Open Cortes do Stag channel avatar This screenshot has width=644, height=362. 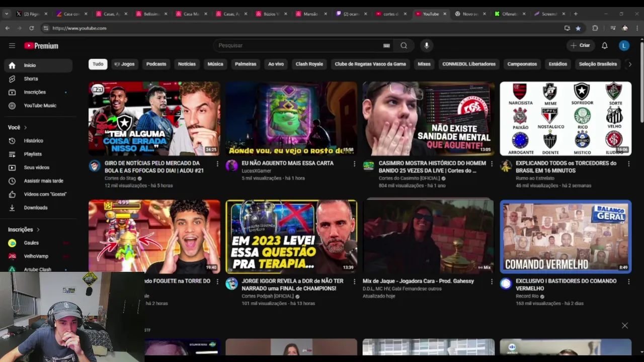pyautogui.click(x=95, y=166)
